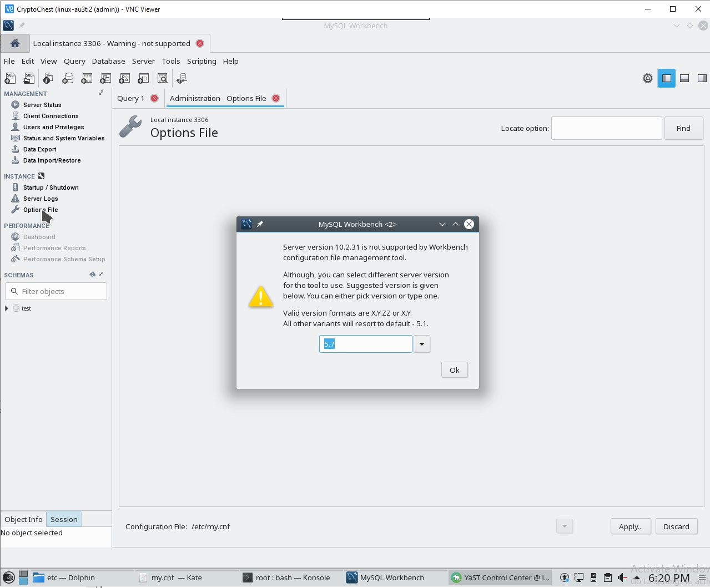Create a new function icon
The image size is (710, 588).
[143, 78]
